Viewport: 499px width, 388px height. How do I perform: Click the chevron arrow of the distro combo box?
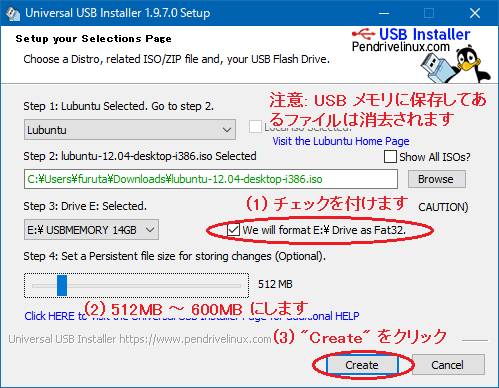click(227, 130)
